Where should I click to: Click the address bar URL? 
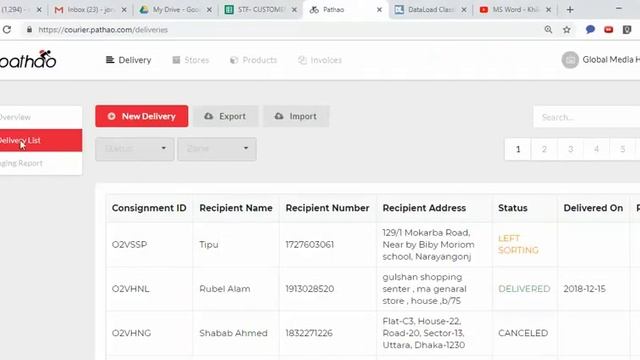tap(103, 29)
